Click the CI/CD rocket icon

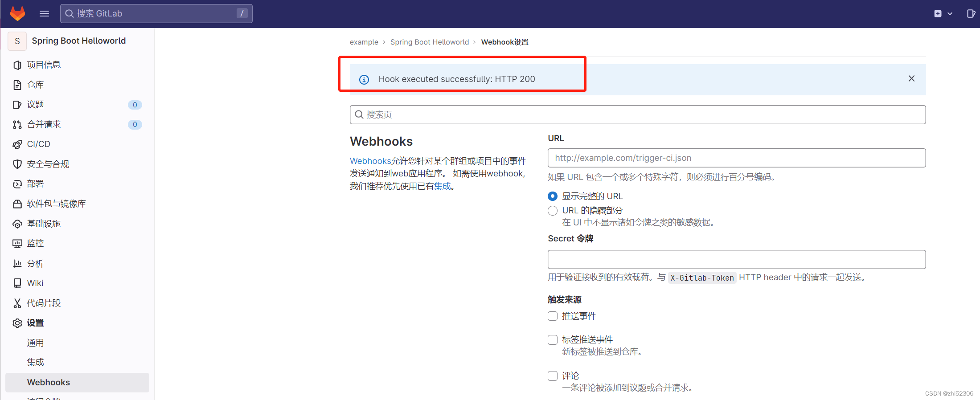coord(17,144)
